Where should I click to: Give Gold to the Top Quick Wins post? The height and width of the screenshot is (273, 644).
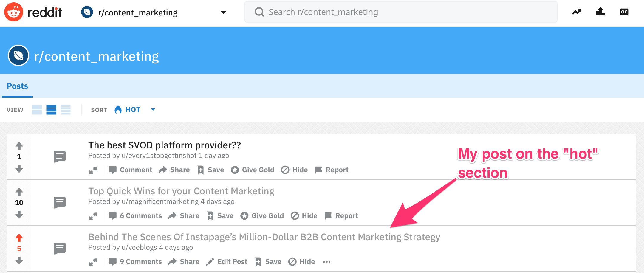coord(262,216)
